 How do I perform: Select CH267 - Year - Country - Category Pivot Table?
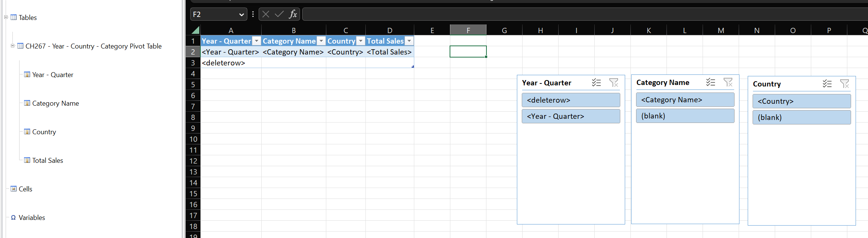(94, 46)
